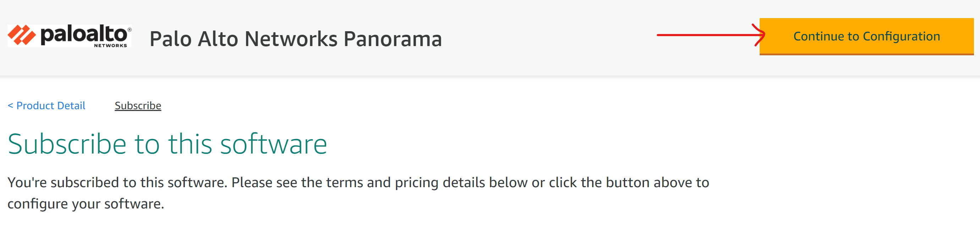Click the orange Palo Alto logo mark
This screenshot has height=234, width=980.
21,35
